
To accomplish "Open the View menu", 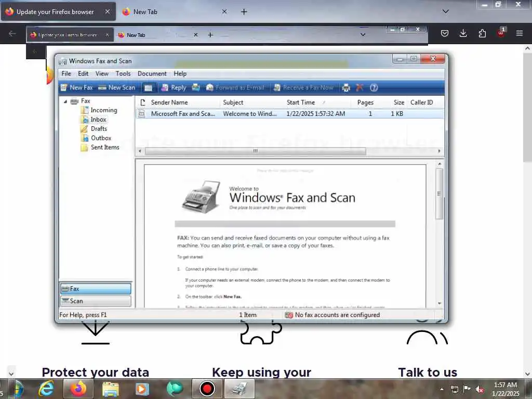I will [x=102, y=74].
